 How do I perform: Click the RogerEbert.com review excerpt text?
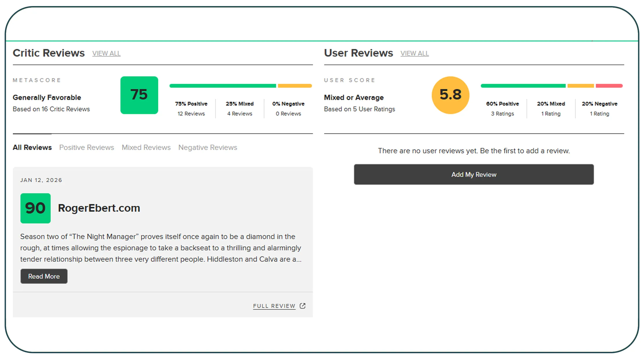(x=160, y=248)
